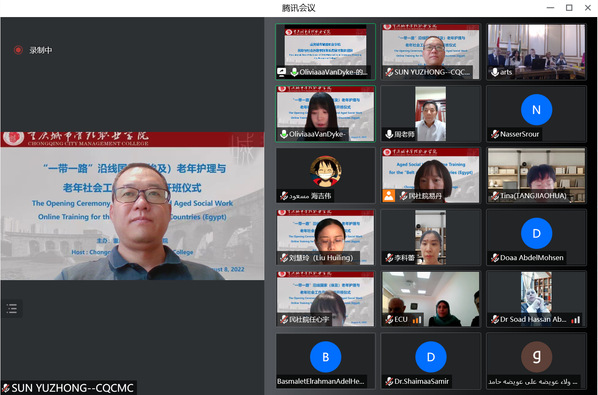Click the red recording indicator icon
Screen dimensions: 598x395
tap(18, 50)
